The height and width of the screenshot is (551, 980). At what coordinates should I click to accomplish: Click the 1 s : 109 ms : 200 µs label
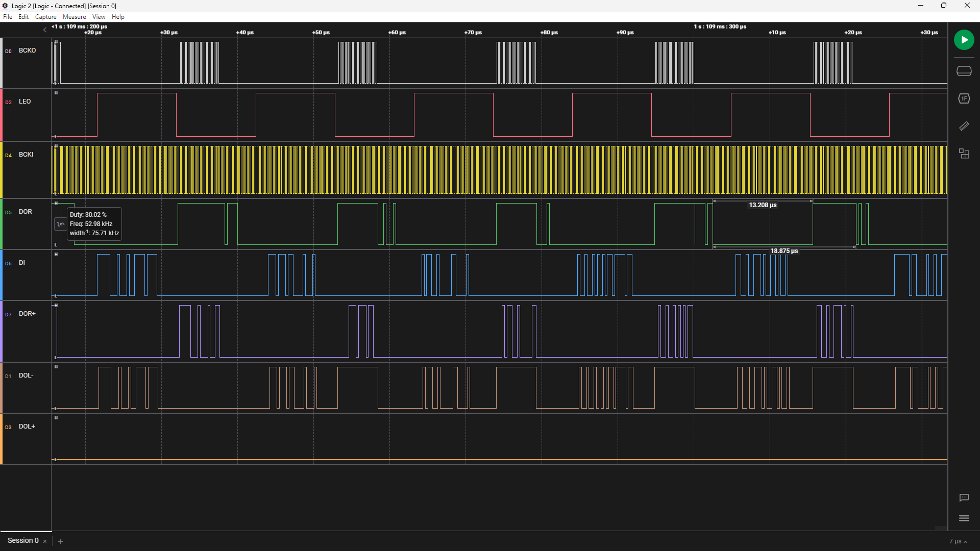[x=80, y=27]
